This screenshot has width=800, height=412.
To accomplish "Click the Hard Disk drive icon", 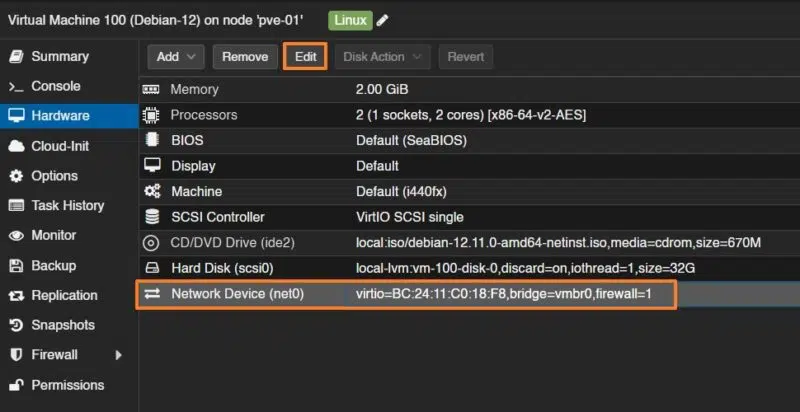I will click(152, 268).
